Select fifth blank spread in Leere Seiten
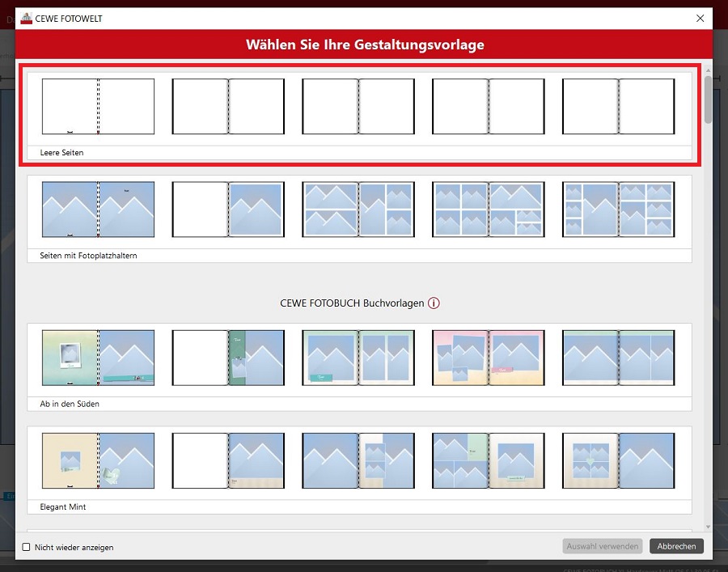This screenshot has height=572, width=728. (618, 106)
